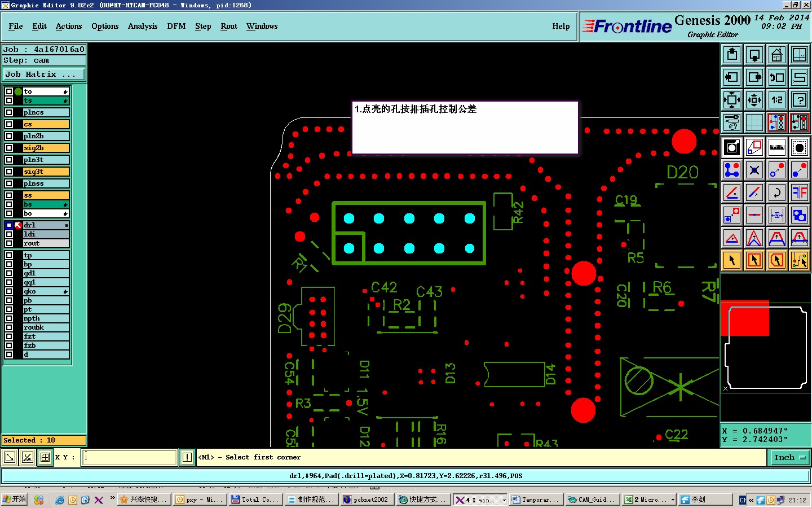Switch to Total Co... taskbar window
812x508 pixels.
coord(254,500)
